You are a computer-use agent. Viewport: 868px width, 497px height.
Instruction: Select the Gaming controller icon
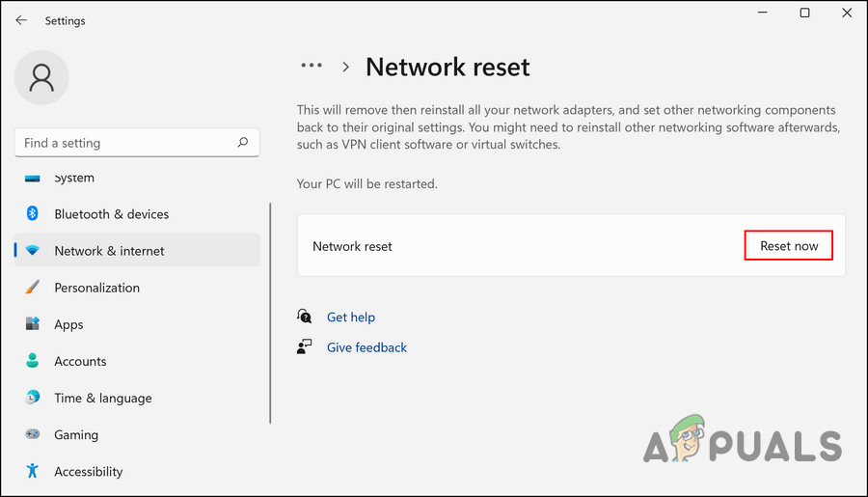tap(33, 434)
